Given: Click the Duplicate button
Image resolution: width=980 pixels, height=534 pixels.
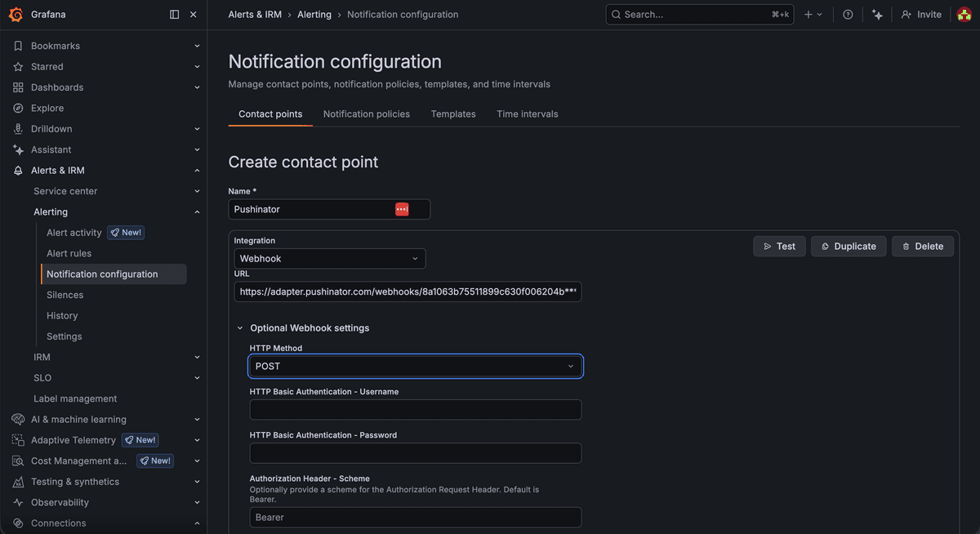Looking at the screenshot, I should pyautogui.click(x=849, y=247).
